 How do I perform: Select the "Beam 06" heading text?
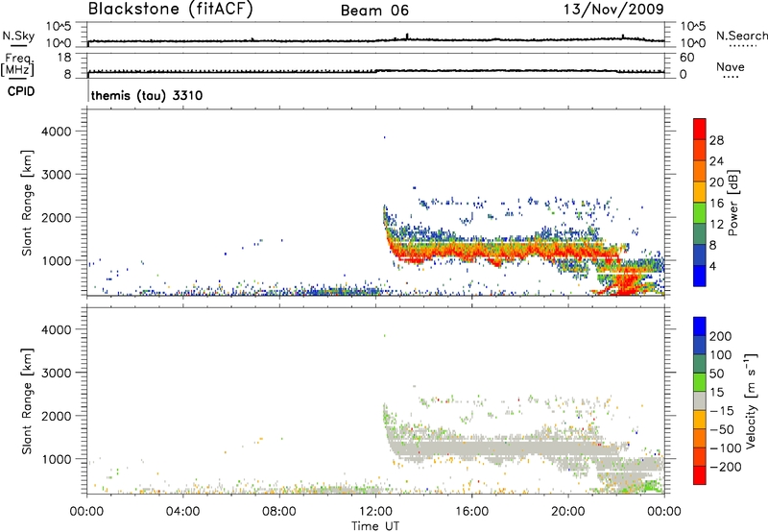(374, 11)
